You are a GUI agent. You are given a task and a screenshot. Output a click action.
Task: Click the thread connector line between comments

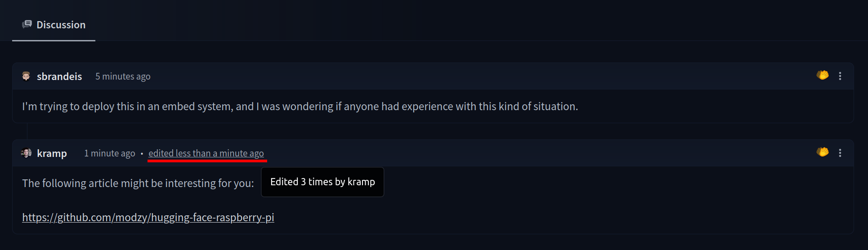27,131
